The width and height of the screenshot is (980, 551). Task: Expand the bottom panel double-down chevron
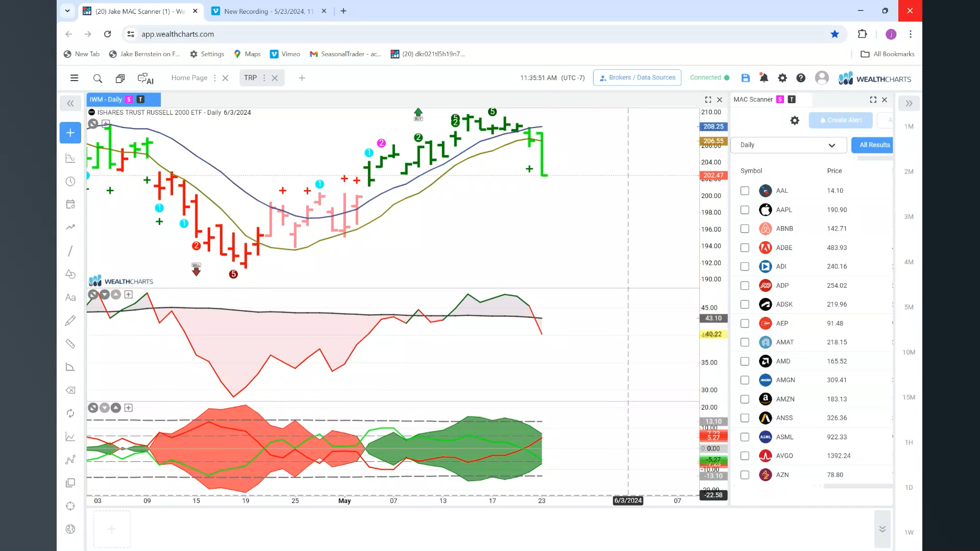pyautogui.click(x=882, y=529)
